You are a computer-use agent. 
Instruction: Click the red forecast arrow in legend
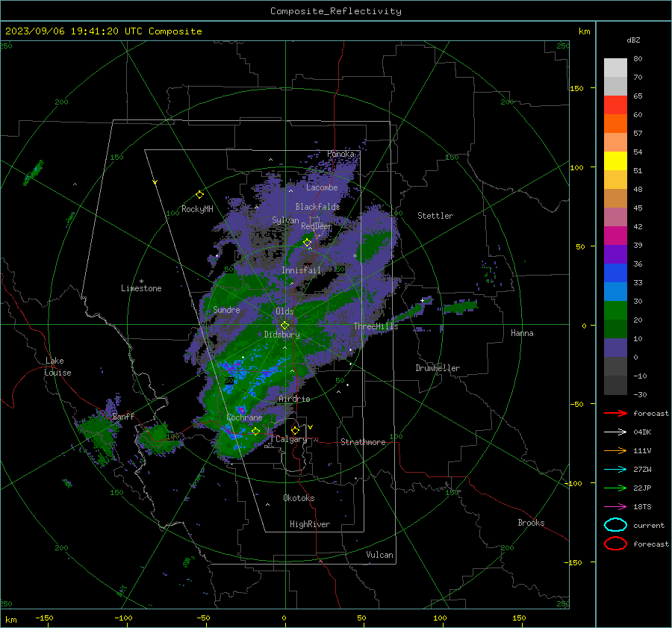[x=615, y=413]
